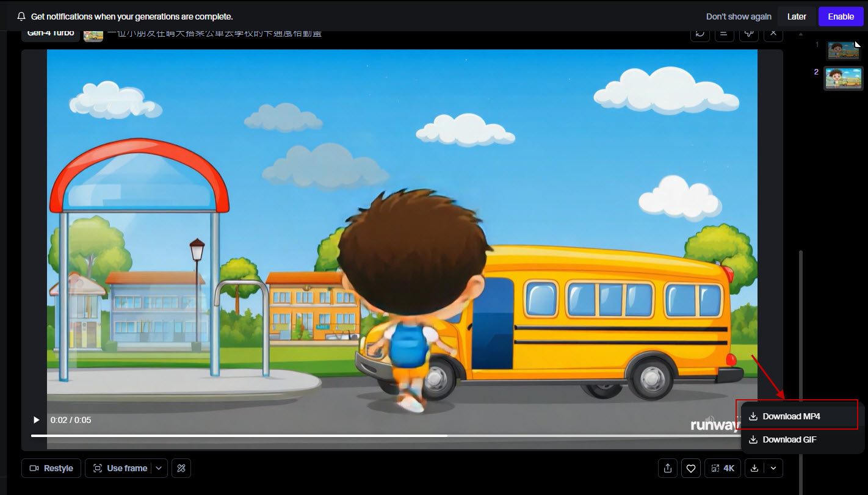
Task: Click the regenerate icon in header
Action: [x=700, y=33]
